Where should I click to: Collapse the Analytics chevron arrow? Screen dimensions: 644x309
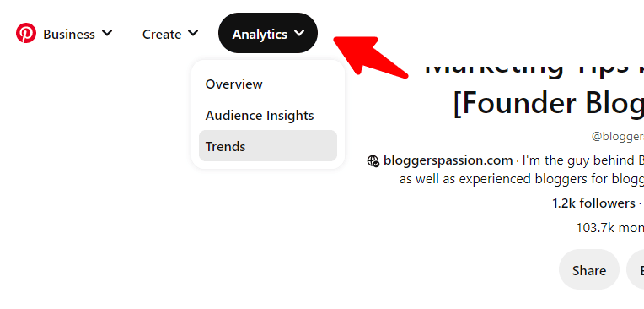point(300,33)
